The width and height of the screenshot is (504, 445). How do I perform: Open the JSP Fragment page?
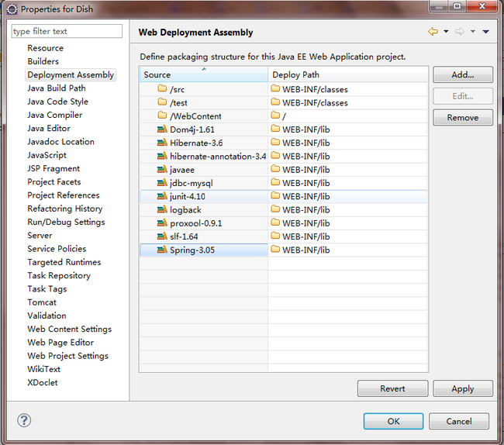coord(54,168)
